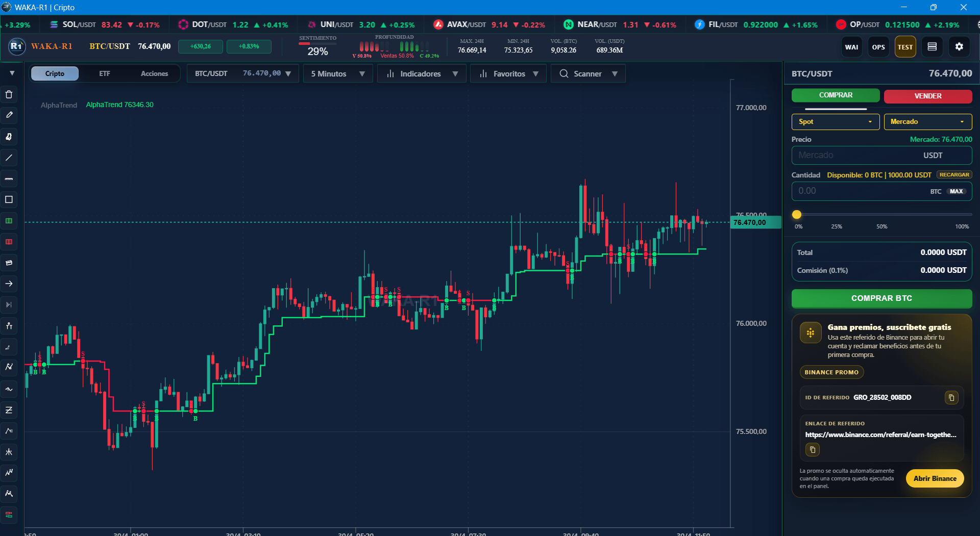Toggle the TEST mode button
This screenshot has width=980, height=536.
point(905,47)
